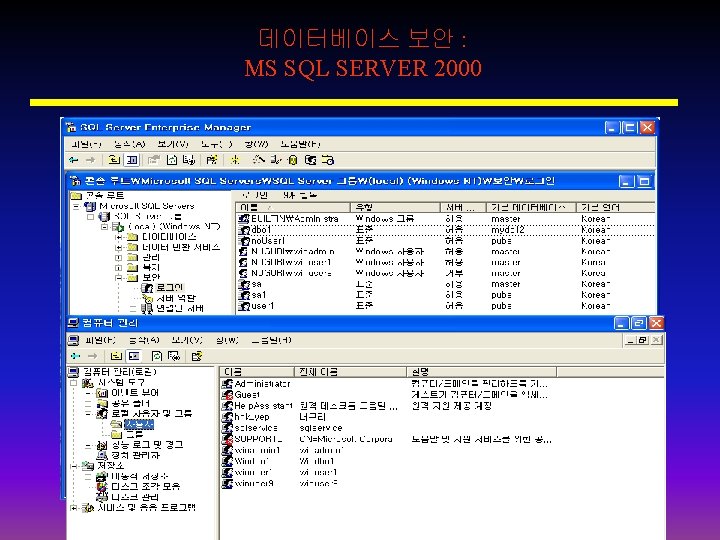The width and height of the screenshot is (720, 540).
Task: Click Up one level icon in Enterprise Manager
Action: click(114, 160)
